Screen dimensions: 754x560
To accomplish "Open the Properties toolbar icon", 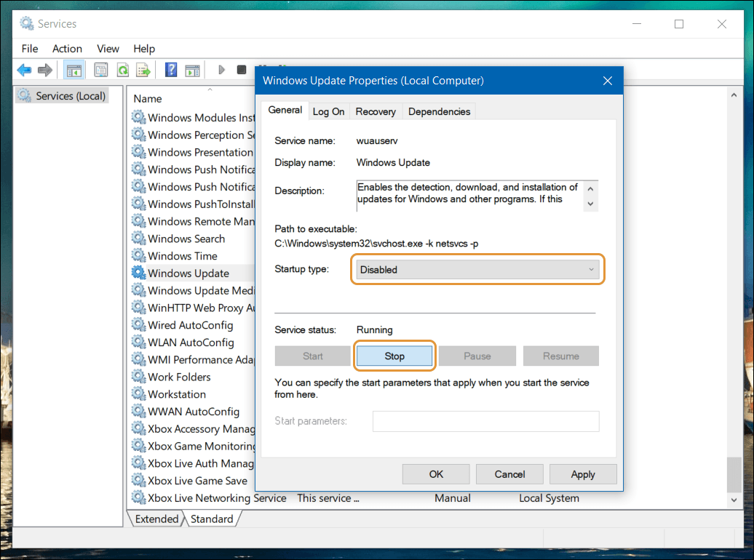I will click(101, 70).
